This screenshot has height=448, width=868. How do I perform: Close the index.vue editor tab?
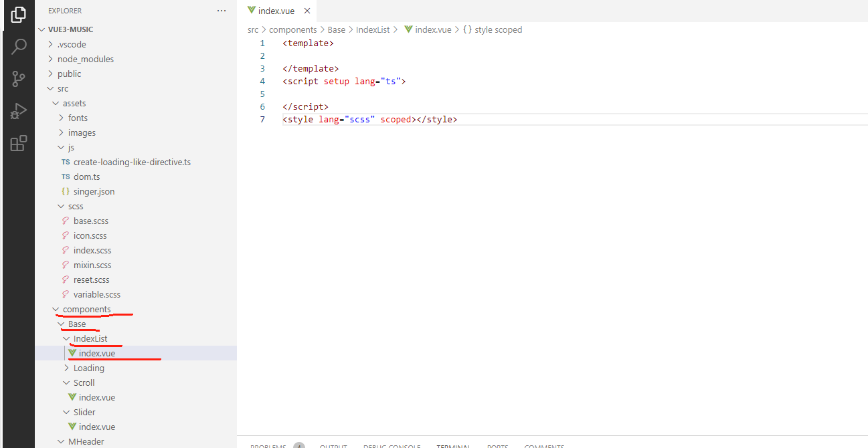coord(307,11)
